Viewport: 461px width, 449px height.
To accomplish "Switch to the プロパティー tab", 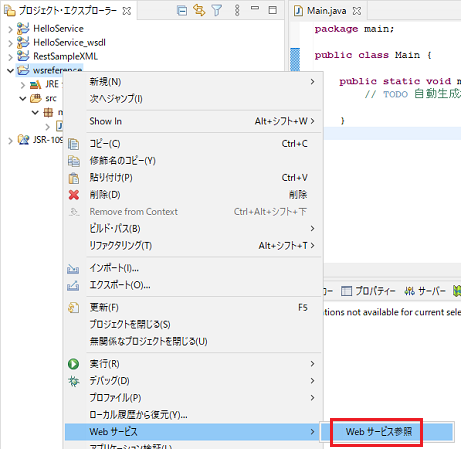I will (x=368, y=291).
